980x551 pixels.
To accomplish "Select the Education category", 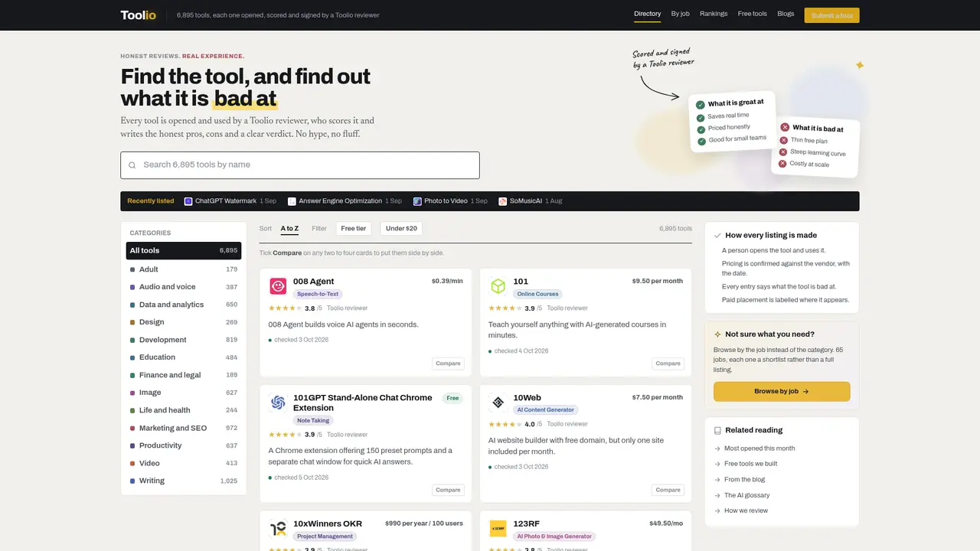I will pos(184,357).
